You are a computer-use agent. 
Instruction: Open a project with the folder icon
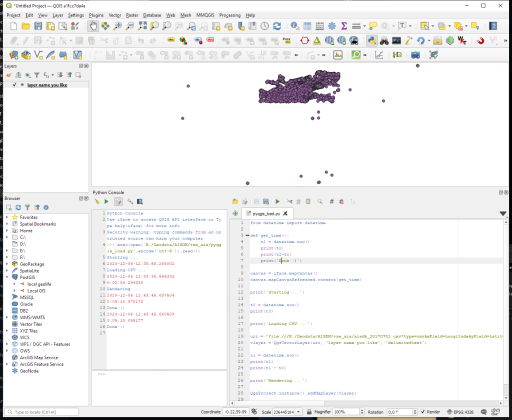pyautogui.click(x=26, y=26)
